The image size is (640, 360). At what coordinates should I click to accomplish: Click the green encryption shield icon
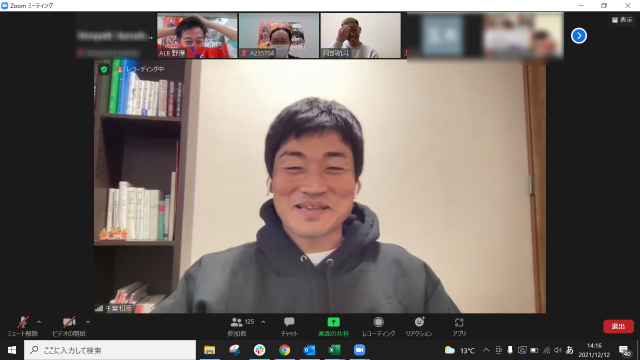click(104, 69)
